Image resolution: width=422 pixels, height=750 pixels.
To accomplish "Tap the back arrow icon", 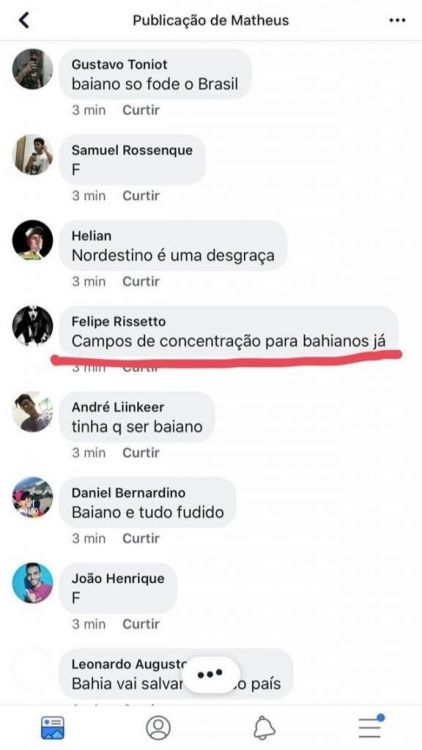I will click(x=24, y=20).
